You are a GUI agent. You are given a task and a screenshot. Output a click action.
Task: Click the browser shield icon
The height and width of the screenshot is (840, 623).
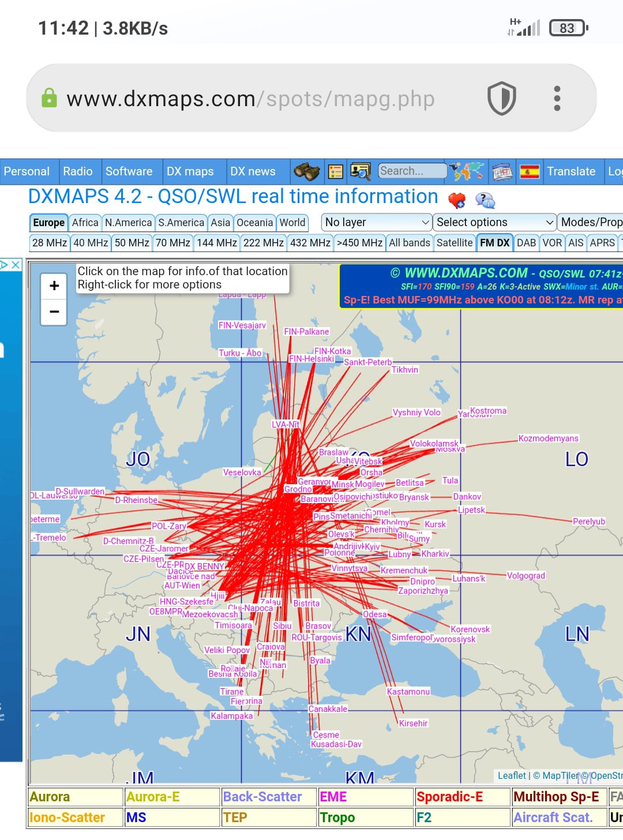502,98
